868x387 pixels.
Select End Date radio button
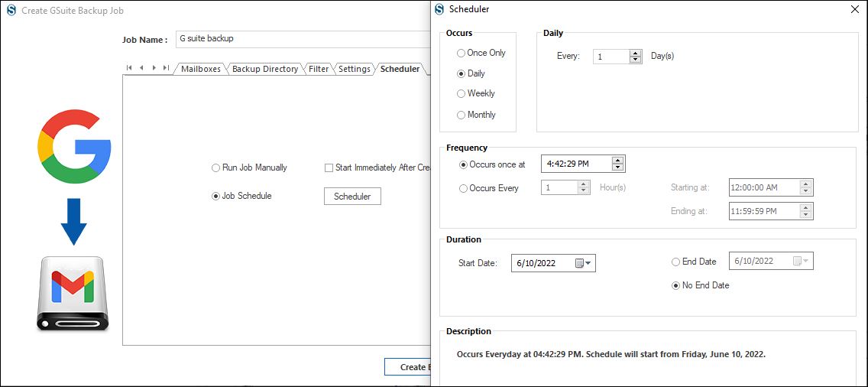click(694, 262)
